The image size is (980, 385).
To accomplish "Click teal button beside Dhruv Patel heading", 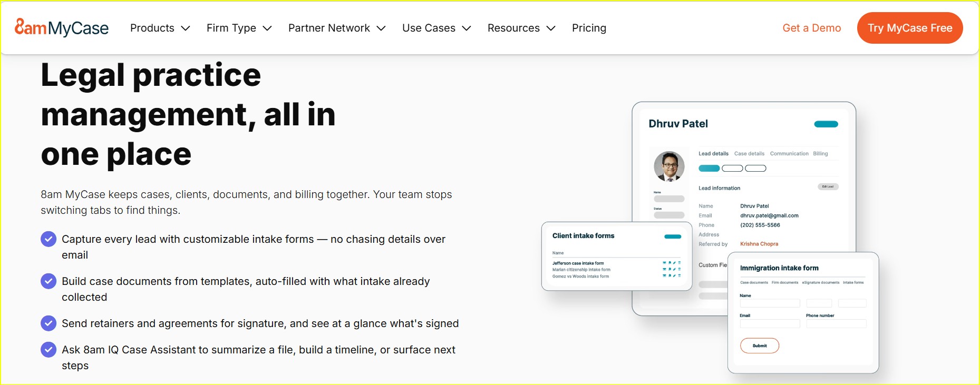I will click(x=826, y=124).
